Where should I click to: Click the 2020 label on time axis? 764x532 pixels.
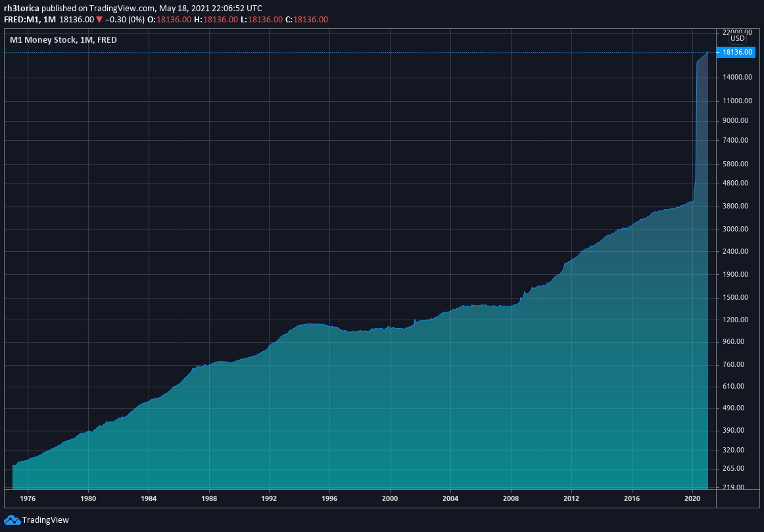coord(692,498)
